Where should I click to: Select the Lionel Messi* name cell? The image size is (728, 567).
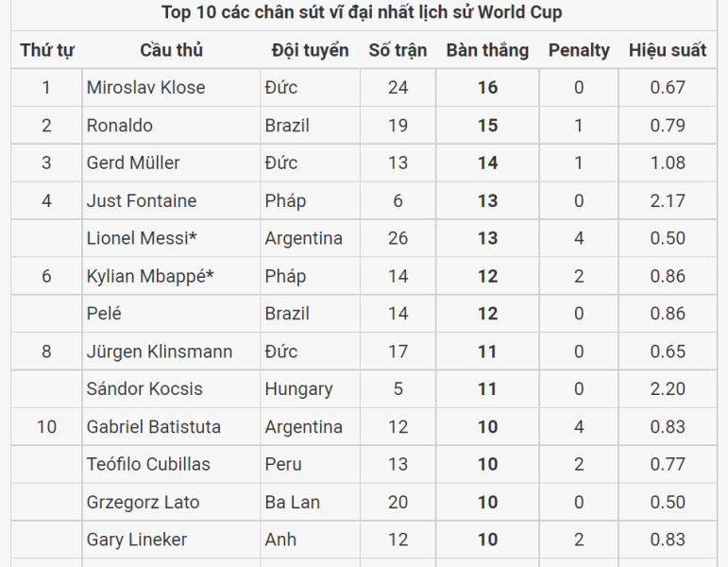pyautogui.click(x=171, y=238)
